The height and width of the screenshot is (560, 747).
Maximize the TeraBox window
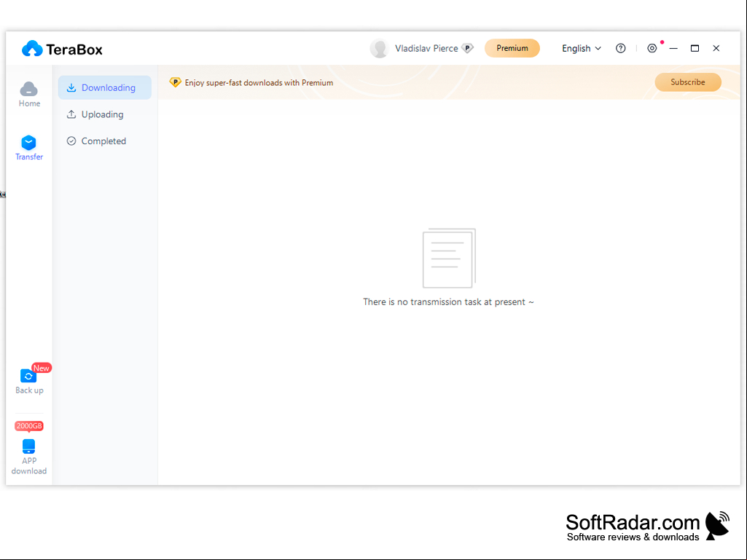[695, 48]
